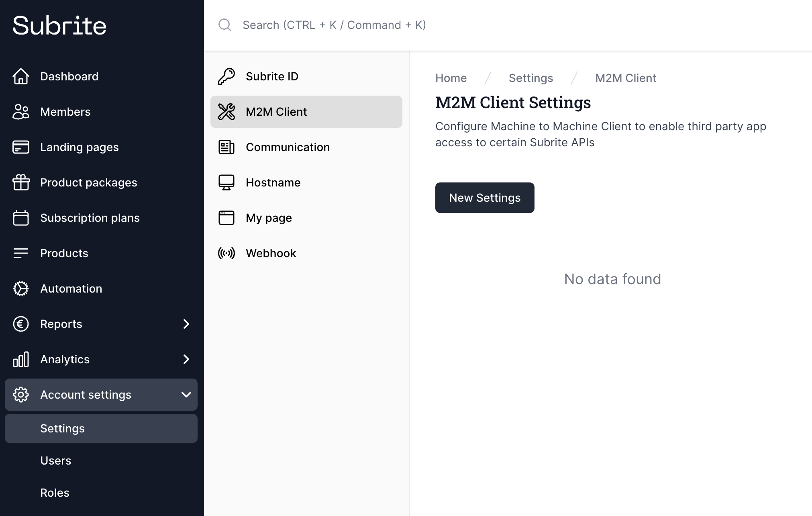Open the Analytics menu item
812x516 pixels.
[101, 359]
